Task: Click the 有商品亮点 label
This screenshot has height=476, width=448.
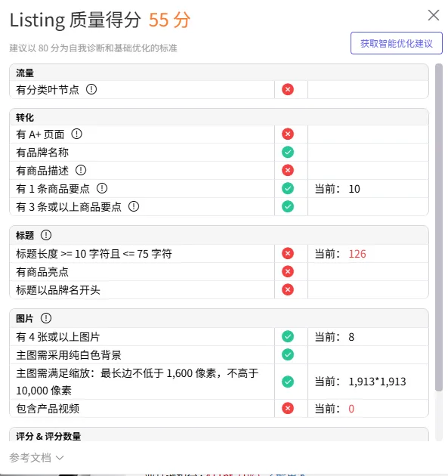Action: [x=42, y=272]
